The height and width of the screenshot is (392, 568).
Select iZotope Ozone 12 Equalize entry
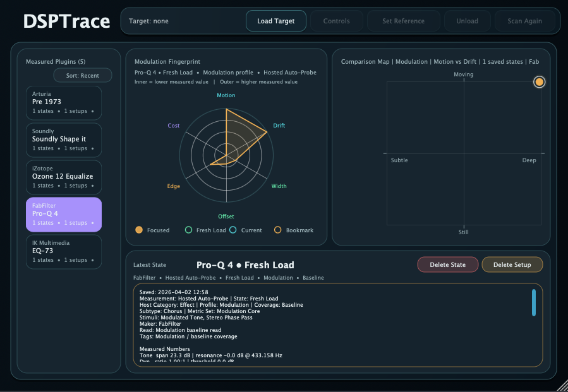(64, 177)
